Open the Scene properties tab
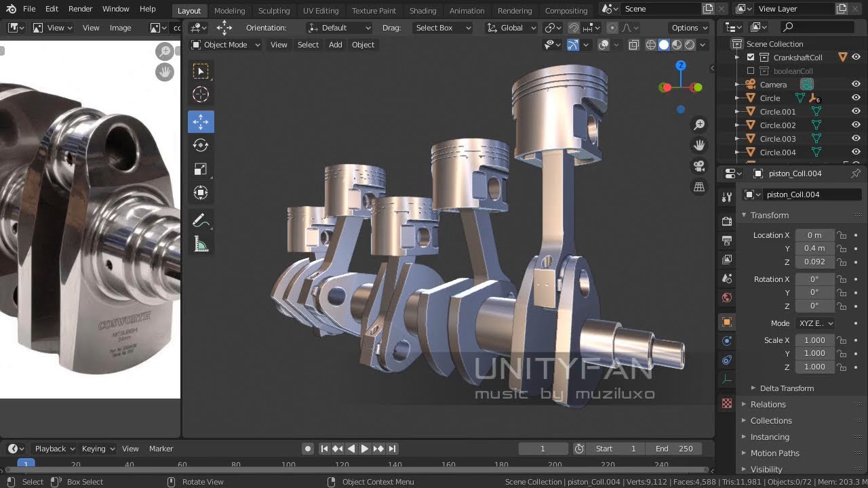Screen dimensions: 868x488 pos(727,279)
